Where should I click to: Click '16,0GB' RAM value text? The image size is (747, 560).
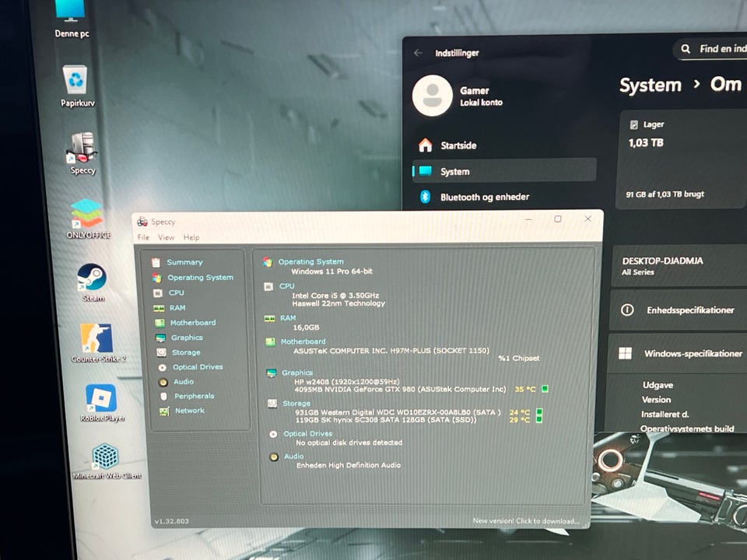tap(307, 327)
